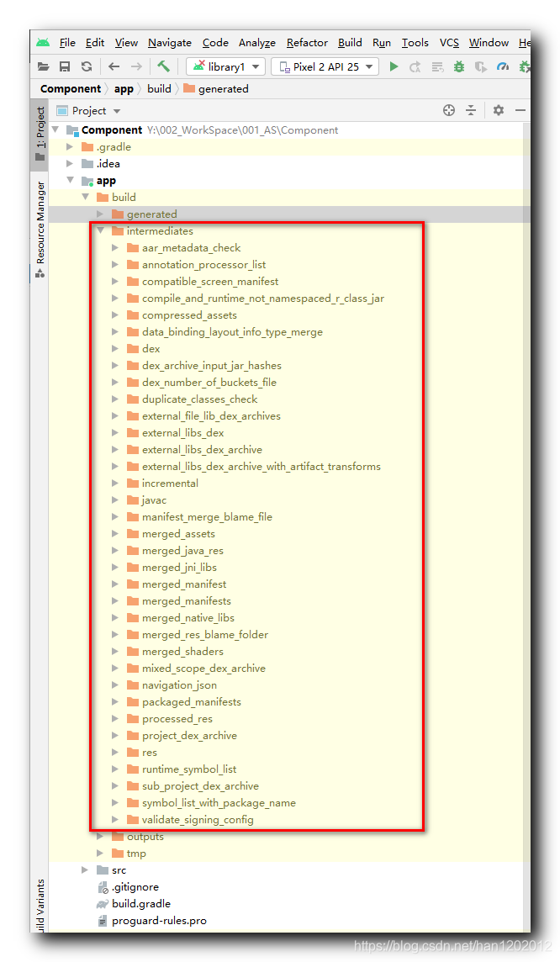Select the javac folder
This screenshot has width=560, height=962.
coord(154,500)
